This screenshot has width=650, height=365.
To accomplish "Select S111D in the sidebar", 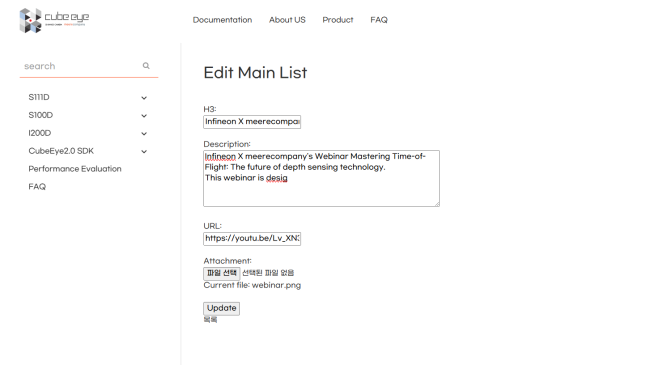I will point(39,97).
